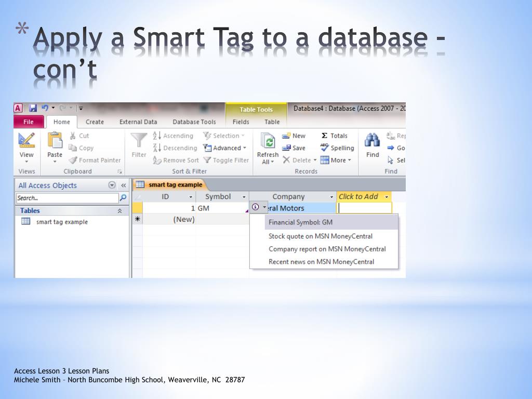
Task: Click the General Motors Company cell
Action: (301, 208)
